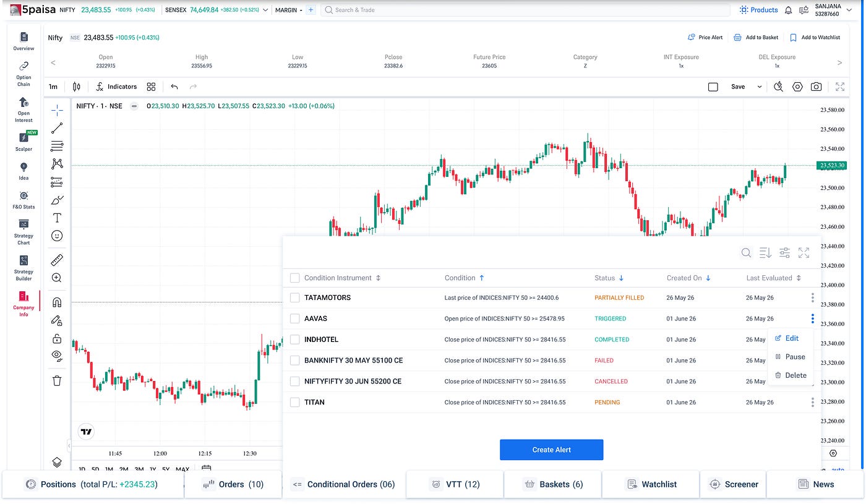Toggle lock all drawing tools
Screen dimensions: 866x504
tap(57, 338)
